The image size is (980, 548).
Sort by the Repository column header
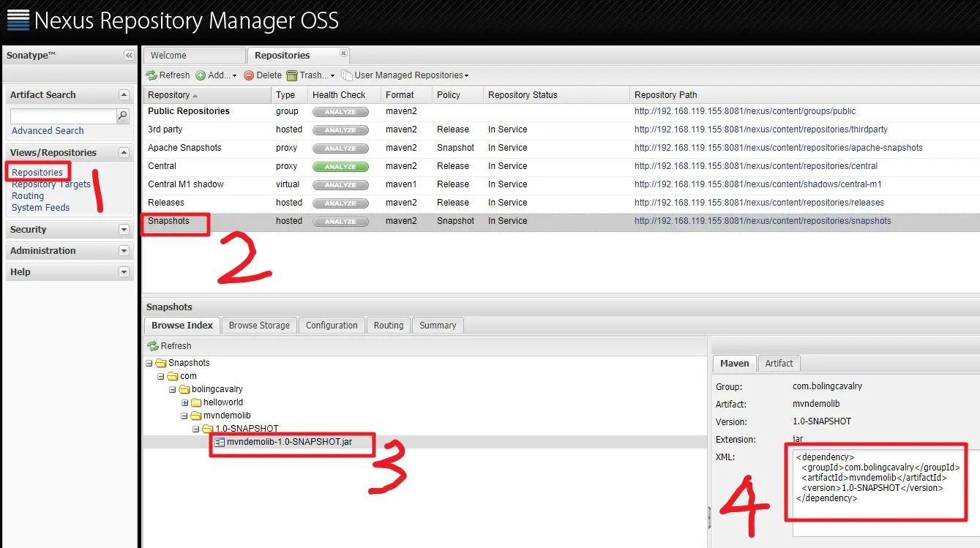click(x=207, y=95)
